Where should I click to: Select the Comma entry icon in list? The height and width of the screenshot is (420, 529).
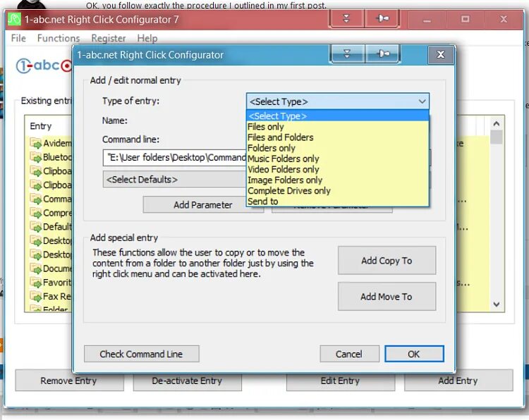35,199
